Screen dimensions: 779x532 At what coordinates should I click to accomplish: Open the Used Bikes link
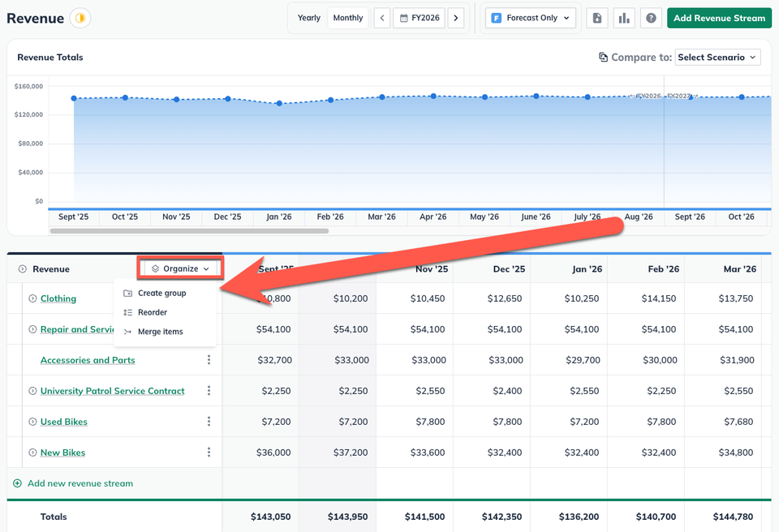click(63, 422)
